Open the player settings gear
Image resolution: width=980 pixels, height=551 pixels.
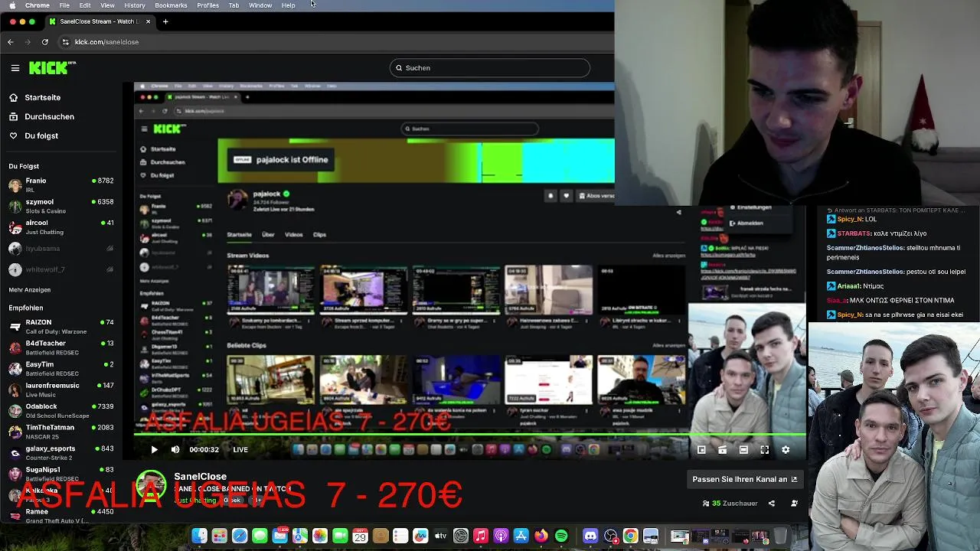(786, 450)
